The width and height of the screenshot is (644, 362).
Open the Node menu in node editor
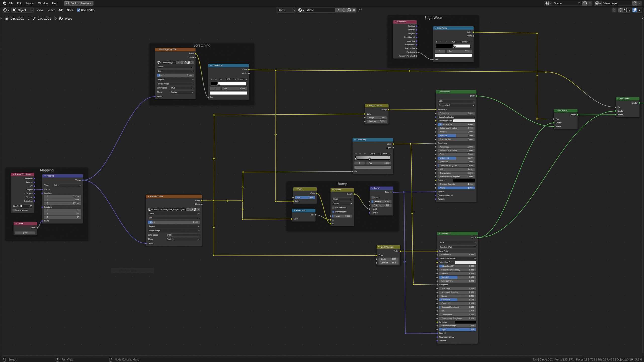click(x=70, y=10)
